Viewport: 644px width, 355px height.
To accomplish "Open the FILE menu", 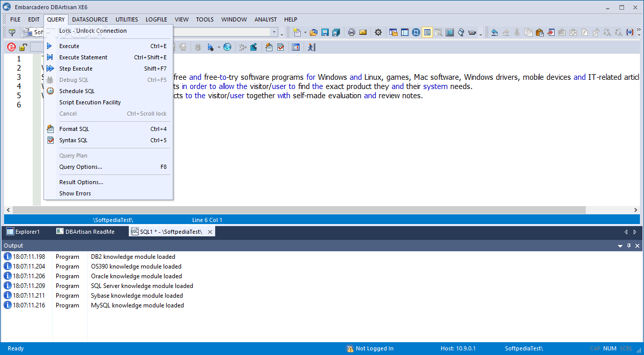I will tap(15, 19).
